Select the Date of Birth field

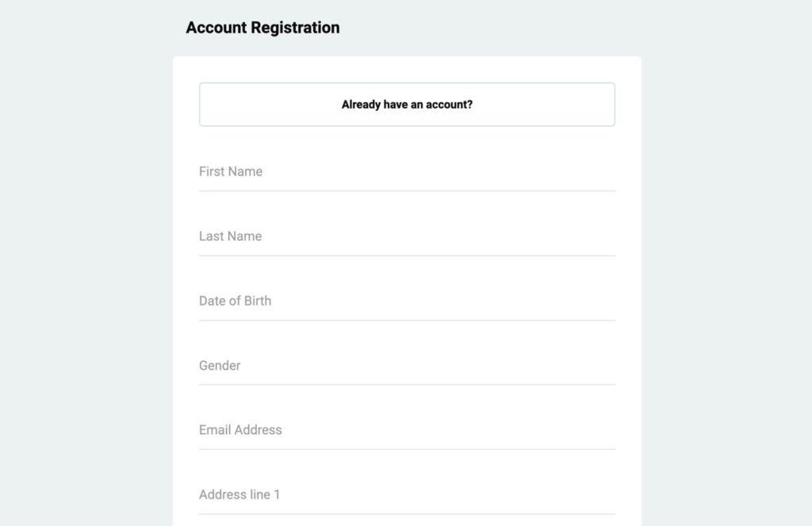[x=407, y=301]
